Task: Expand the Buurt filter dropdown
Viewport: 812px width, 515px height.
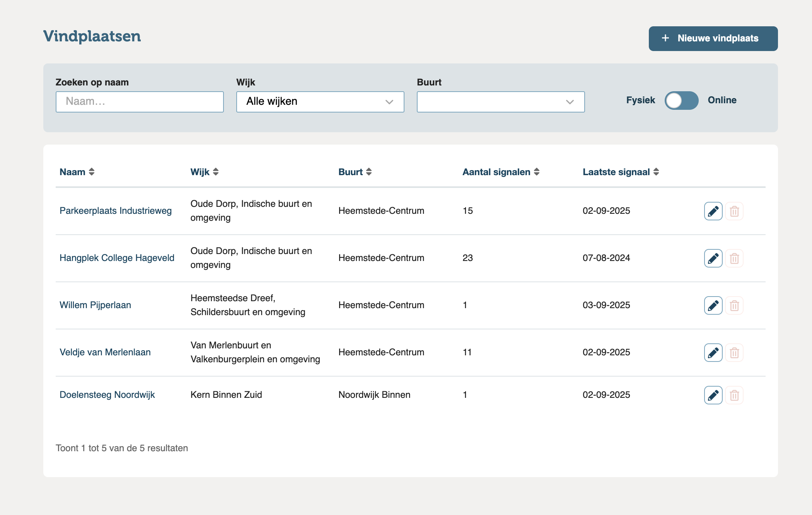Action: [501, 102]
